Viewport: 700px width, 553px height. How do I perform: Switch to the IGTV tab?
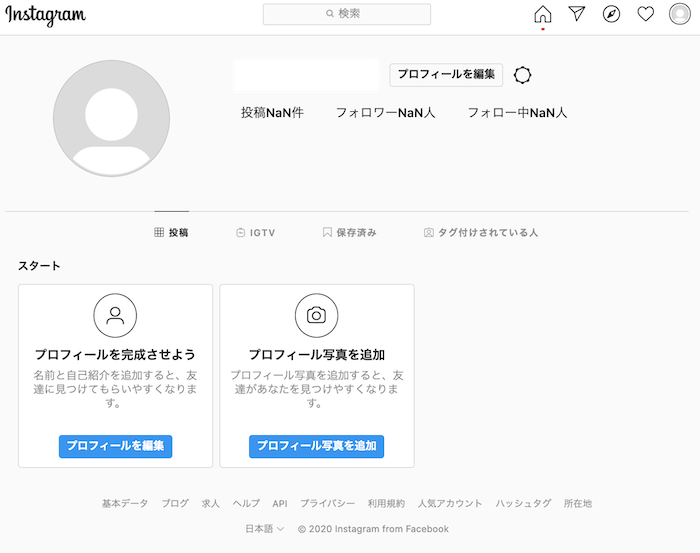255,233
